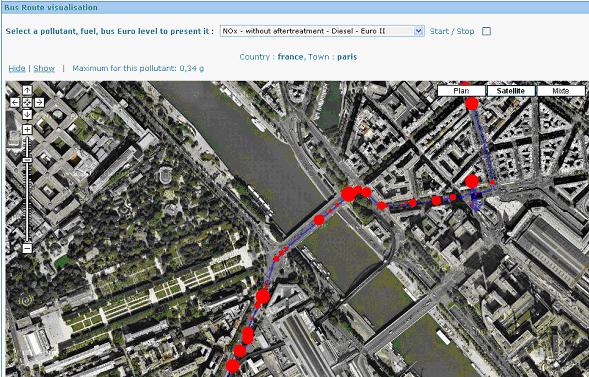Viewport: 589px width, 377px height.
Task: Expand dropdown arrow next to Euro II
Action: pyautogui.click(x=419, y=31)
